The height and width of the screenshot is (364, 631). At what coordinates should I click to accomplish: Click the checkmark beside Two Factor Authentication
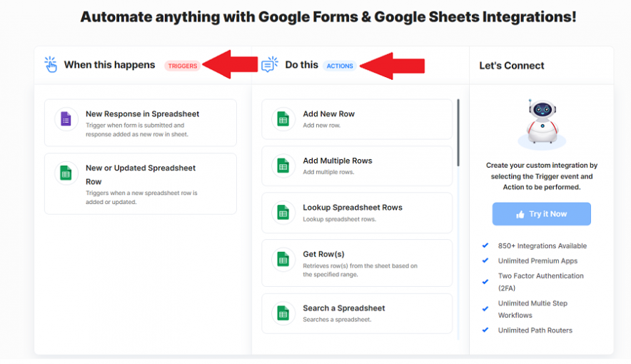click(485, 281)
